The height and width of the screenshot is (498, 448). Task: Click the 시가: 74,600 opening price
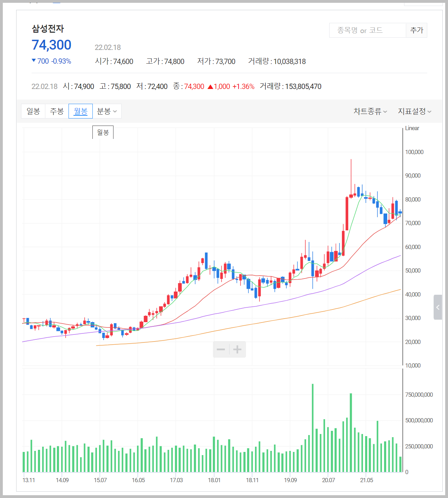tap(114, 62)
